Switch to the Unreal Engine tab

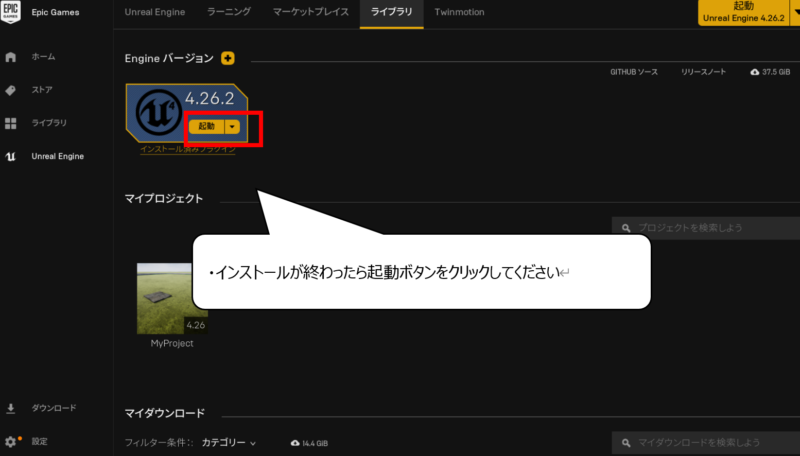click(x=155, y=12)
